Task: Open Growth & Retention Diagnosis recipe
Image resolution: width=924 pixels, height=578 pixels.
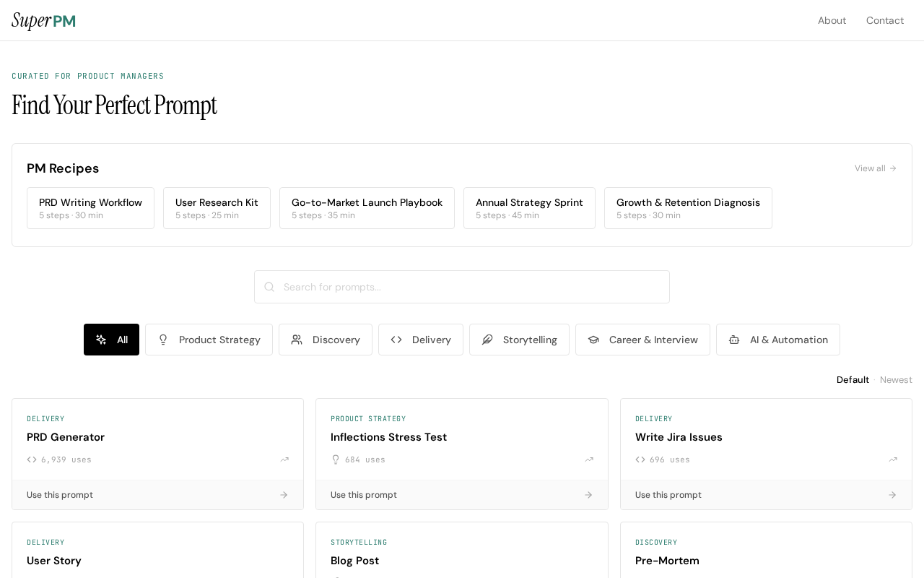Action: 688,208
